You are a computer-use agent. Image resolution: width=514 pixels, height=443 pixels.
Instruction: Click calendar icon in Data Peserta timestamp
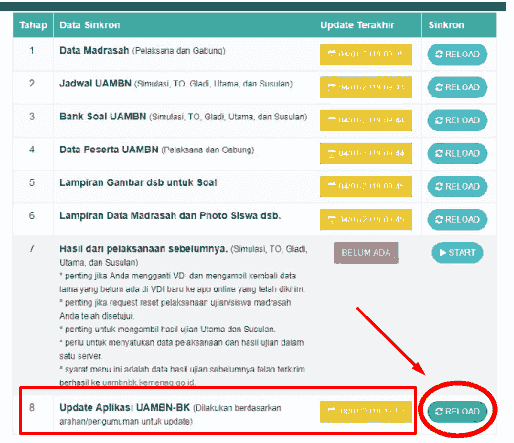(332, 153)
